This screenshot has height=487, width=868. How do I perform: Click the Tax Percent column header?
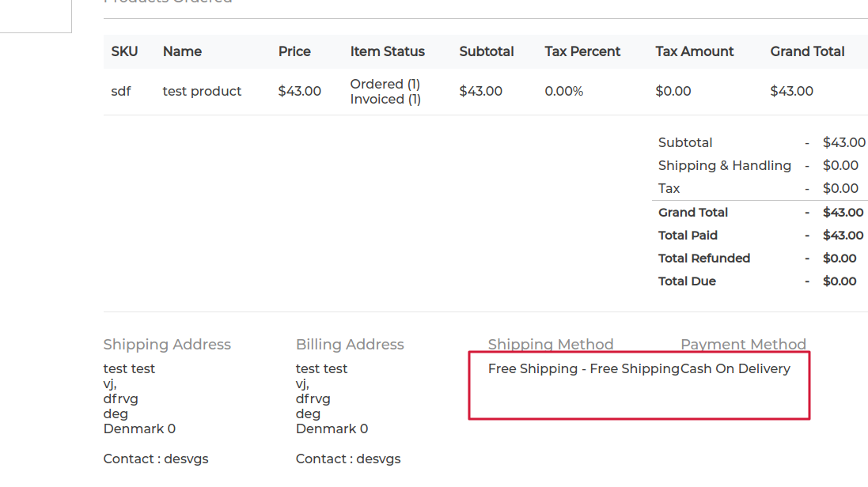click(x=582, y=51)
